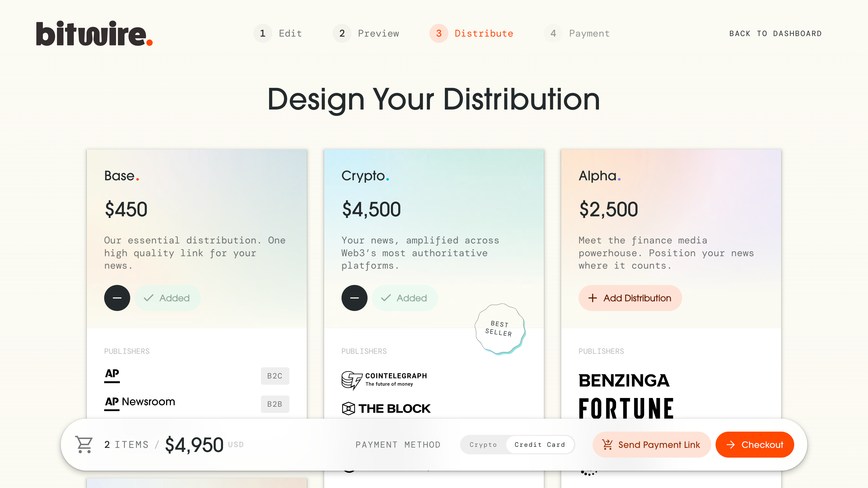This screenshot has height=488, width=868.
Task: Click the bitwire logo
Action: coord(94,34)
